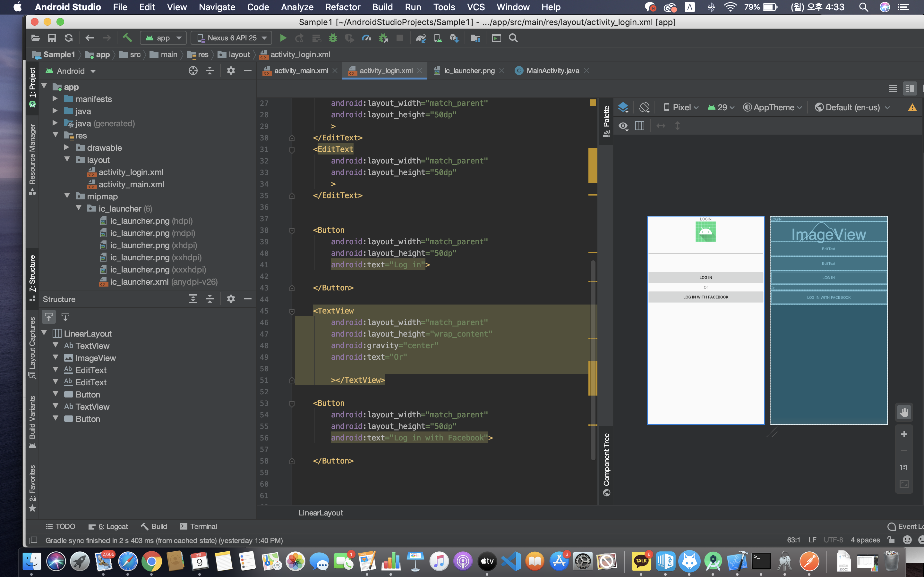Open the AppTheme dropdown in preview

tap(773, 107)
